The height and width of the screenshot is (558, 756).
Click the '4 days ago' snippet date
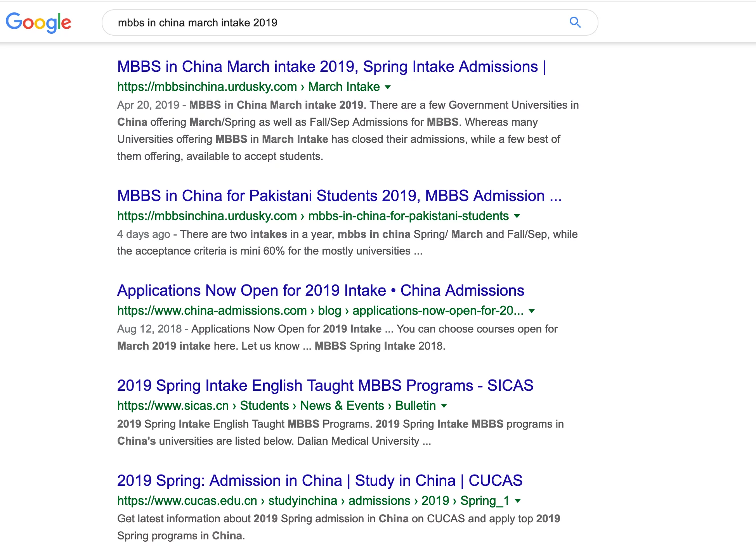click(x=144, y=234)
